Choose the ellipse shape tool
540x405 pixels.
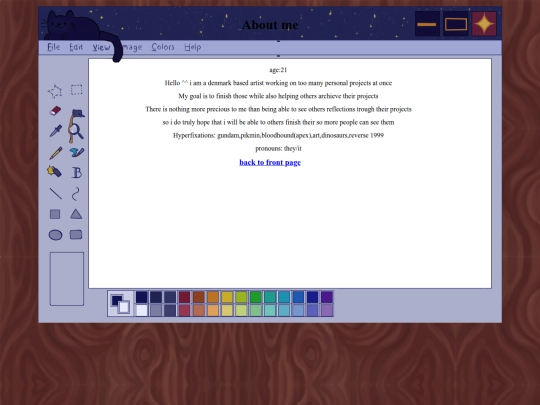[x=55, y=235]
